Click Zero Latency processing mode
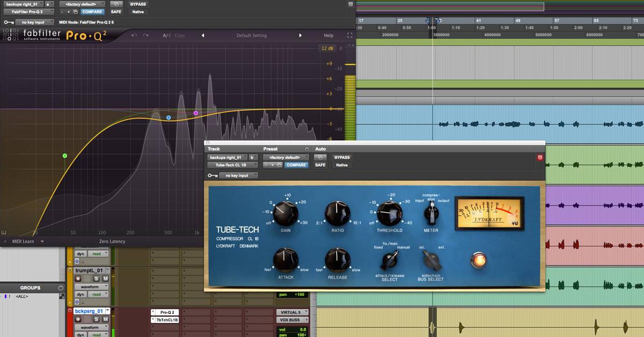Image resolution: width=644 pixels, height=337 pixels. (x=112, y=241)
